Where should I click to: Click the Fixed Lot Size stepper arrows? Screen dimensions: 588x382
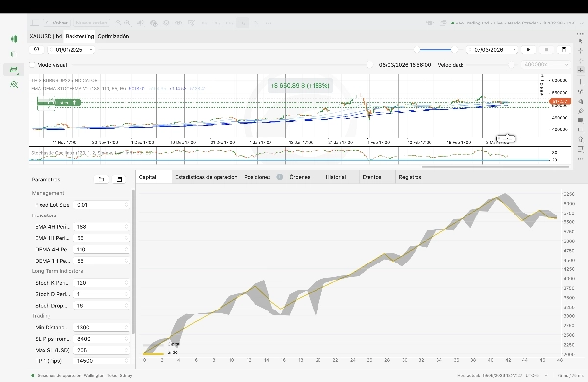click(x=126, y=205)
